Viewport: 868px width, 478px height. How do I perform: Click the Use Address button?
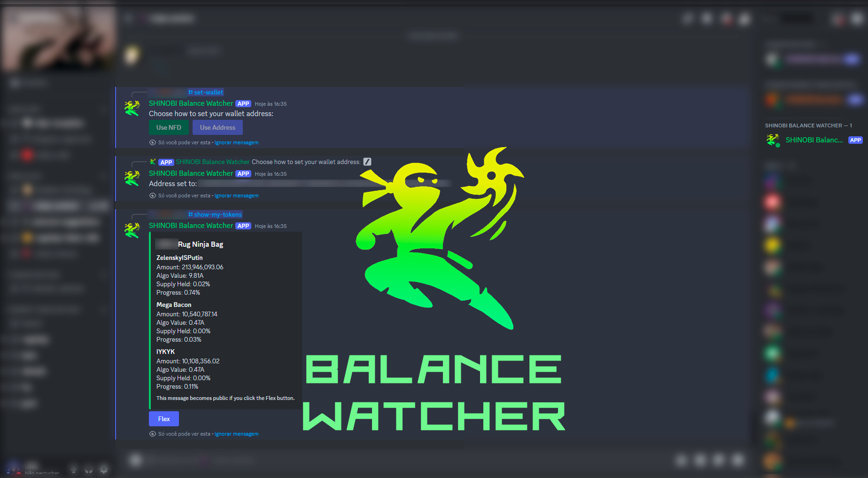tap(217, 127)
